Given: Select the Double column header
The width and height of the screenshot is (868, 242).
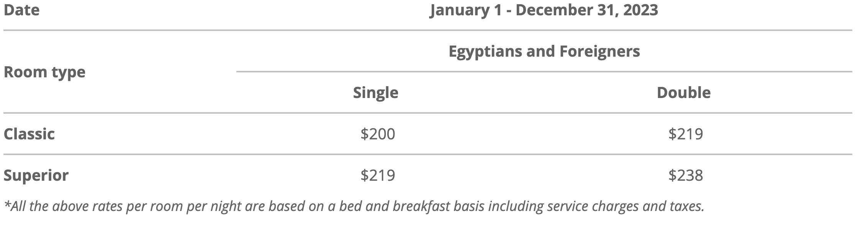Looking at the screenshot, I should click(684, 93).
